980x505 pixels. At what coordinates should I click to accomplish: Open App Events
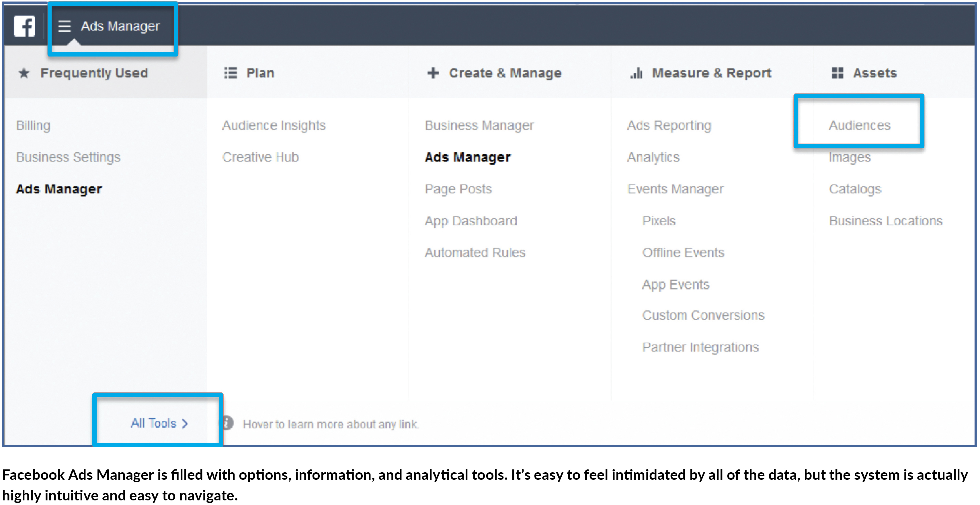676,284
